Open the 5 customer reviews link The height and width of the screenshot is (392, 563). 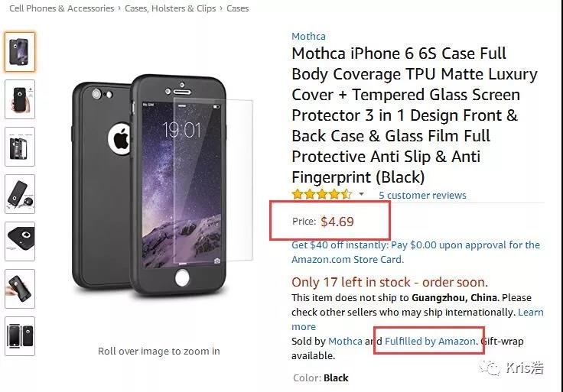tap(422, 195)
